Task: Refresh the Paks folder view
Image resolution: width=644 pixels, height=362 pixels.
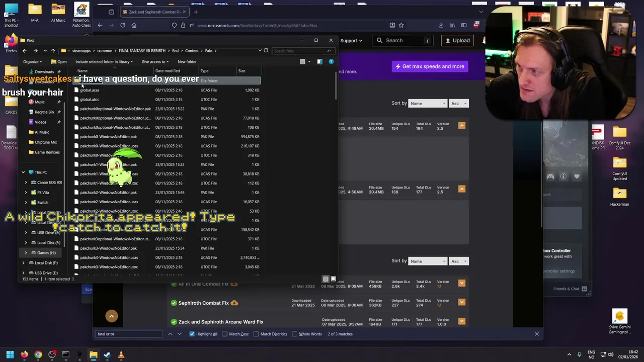Action: point(266,51)
